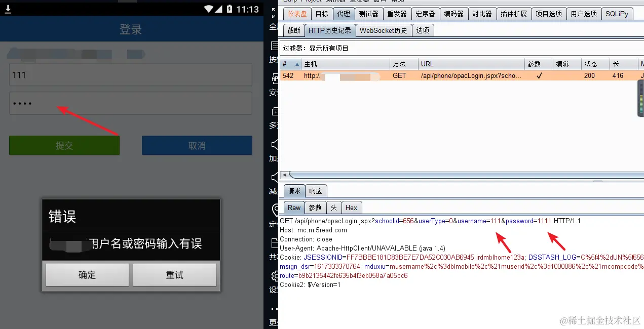This screenshot has height=329, width=644.
Task: Open the 参数 request view tab
Action: [315, 208]
